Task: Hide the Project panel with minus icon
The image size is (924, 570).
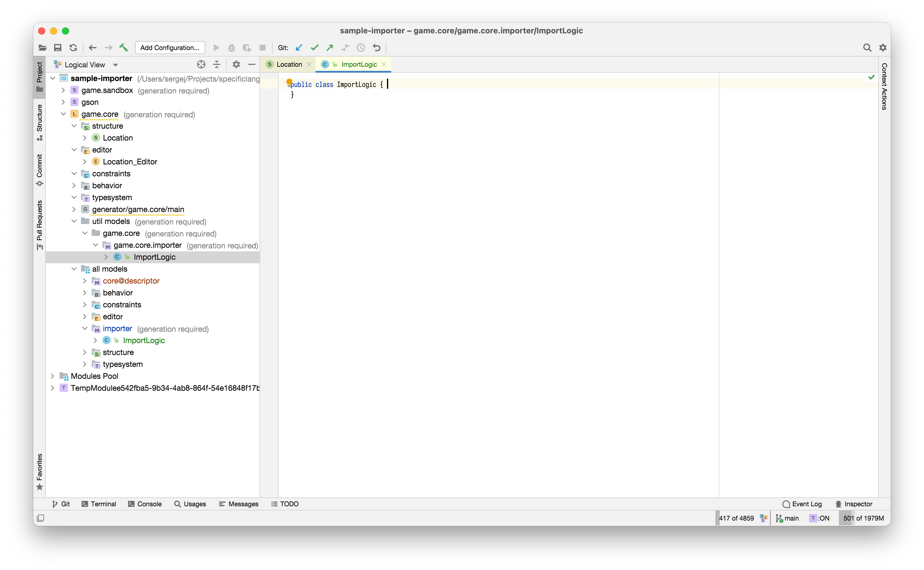Action: tap(252, 64)
